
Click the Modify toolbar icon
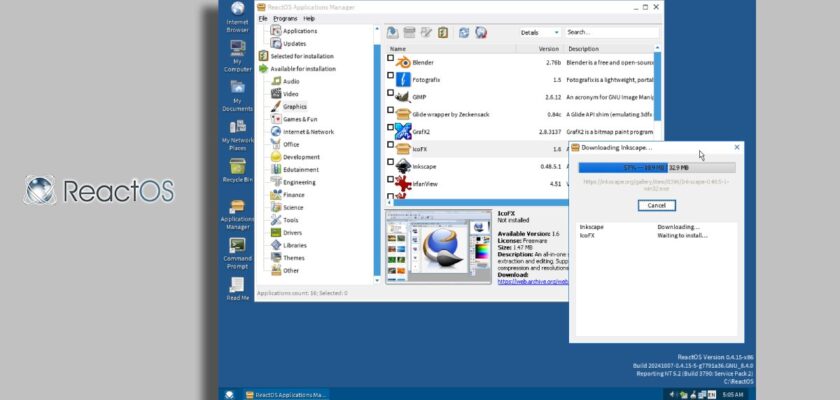tap(426, 33)
